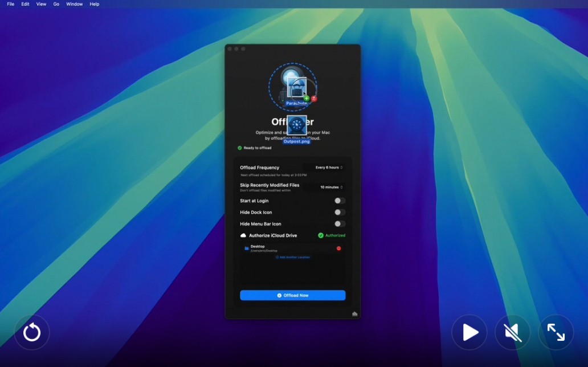Click the Offload Frequency label

click(259, 168)
